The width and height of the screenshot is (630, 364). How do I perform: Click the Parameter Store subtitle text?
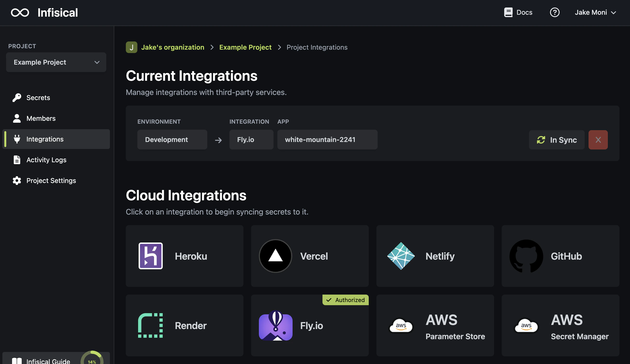pos(455,336)
